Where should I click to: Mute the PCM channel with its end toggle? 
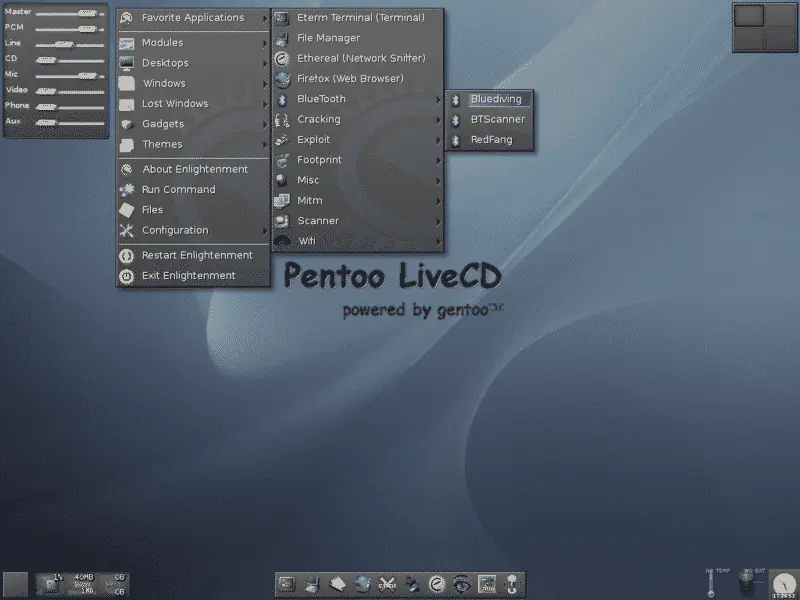(x=101, y=29)
